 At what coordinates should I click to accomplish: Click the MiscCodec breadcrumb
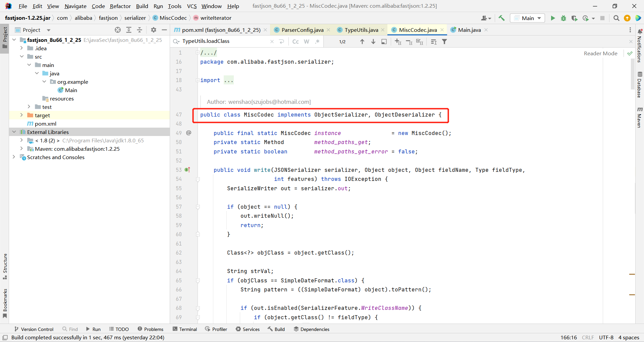coord(170,18)
